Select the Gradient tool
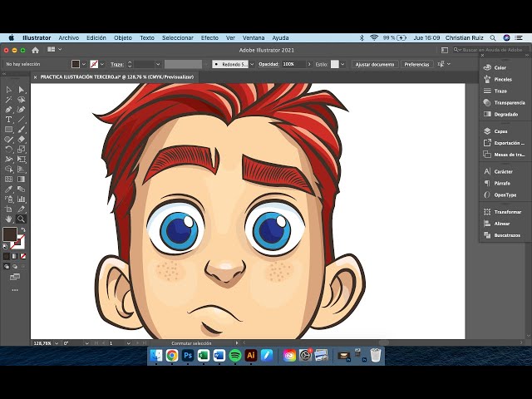The image size is (532, 399). (x=22, y=180)
